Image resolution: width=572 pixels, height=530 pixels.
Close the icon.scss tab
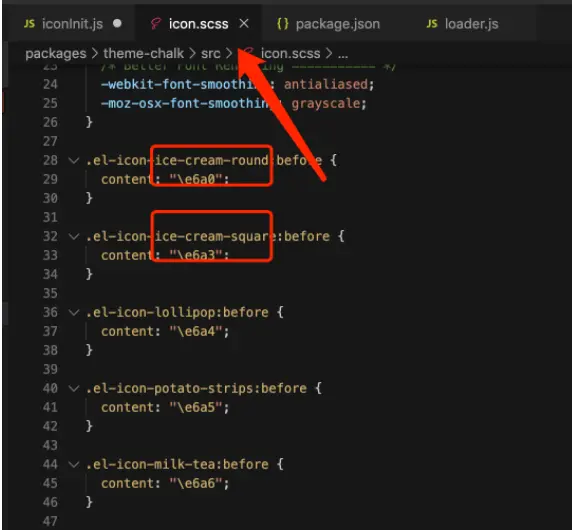[244, 24]
